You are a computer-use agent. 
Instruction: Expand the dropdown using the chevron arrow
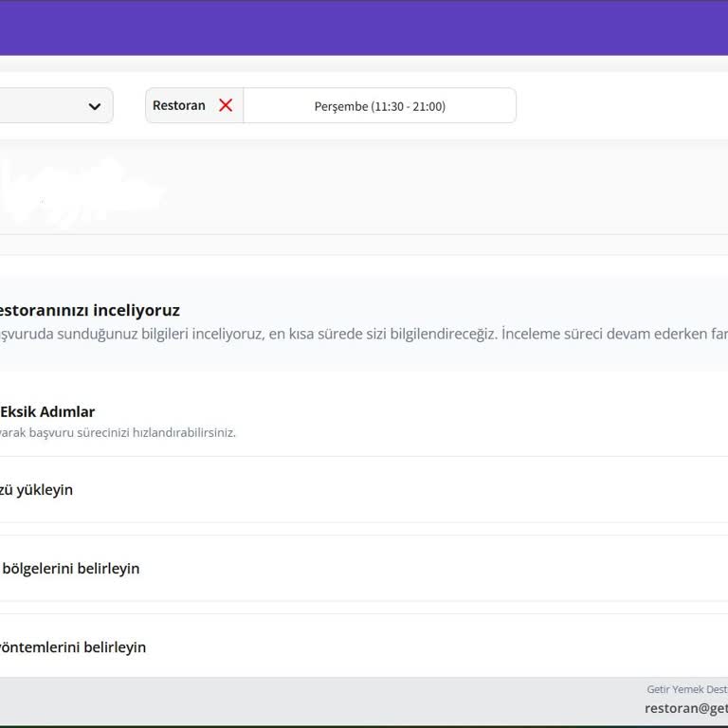pos(95,106)
